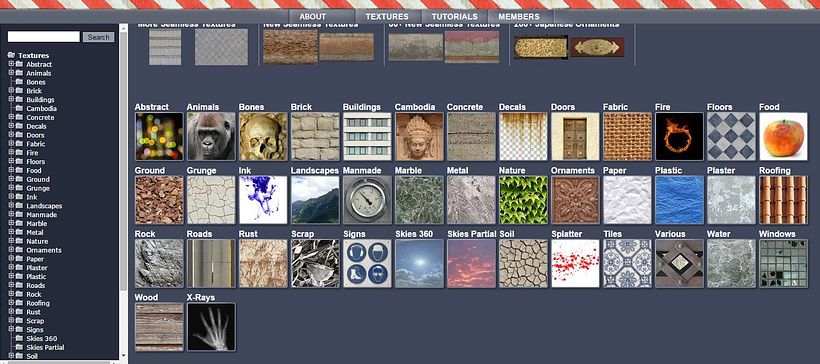Expand the Signs tree node
Image resolution: width=820 pixels, height=364 pixels.
(11, 329)
